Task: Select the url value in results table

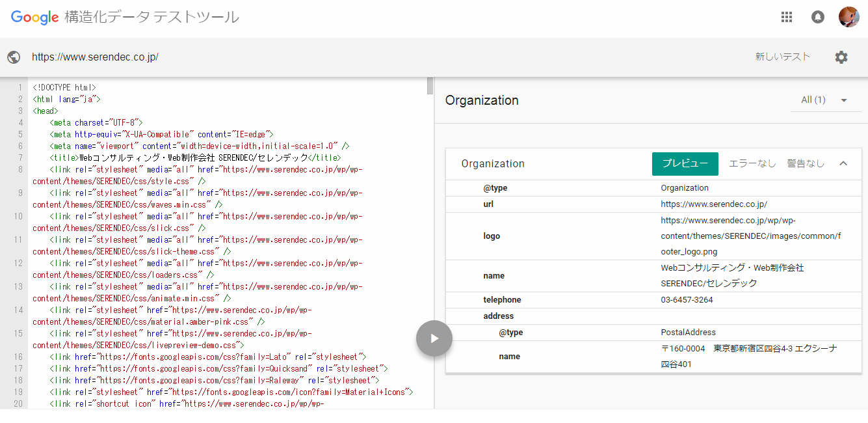Action: 714,204
